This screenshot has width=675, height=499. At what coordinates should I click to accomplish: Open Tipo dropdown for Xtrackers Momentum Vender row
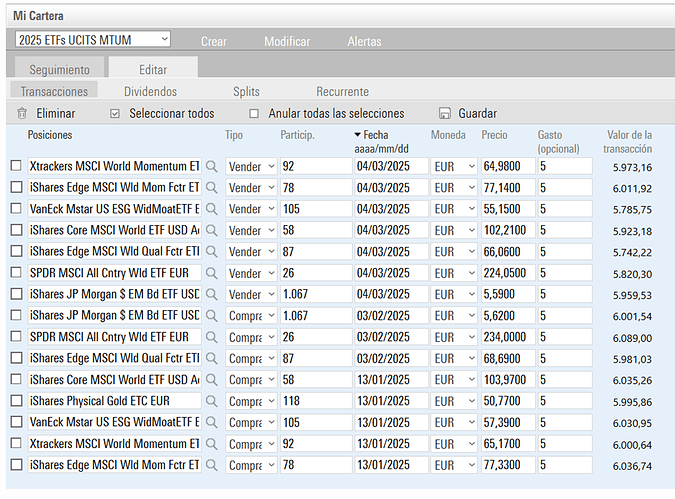pyautogui.click(x=251, y=166)
